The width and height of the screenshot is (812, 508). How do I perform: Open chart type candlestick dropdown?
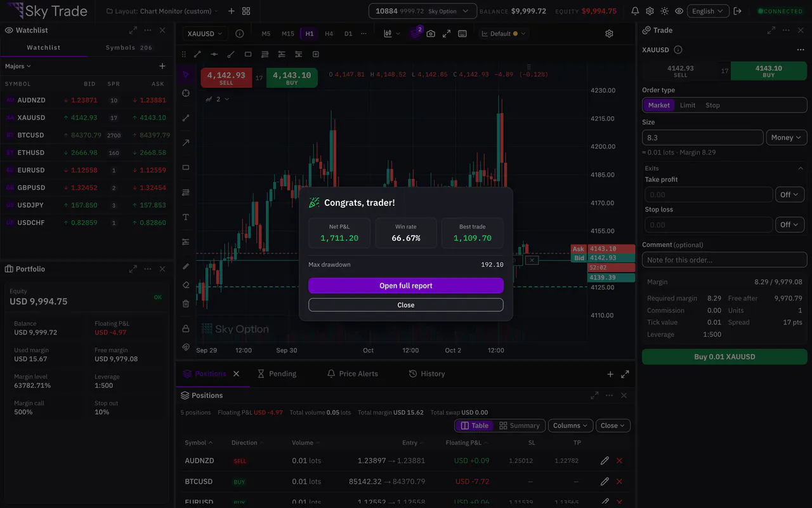[x=391, y=34]
